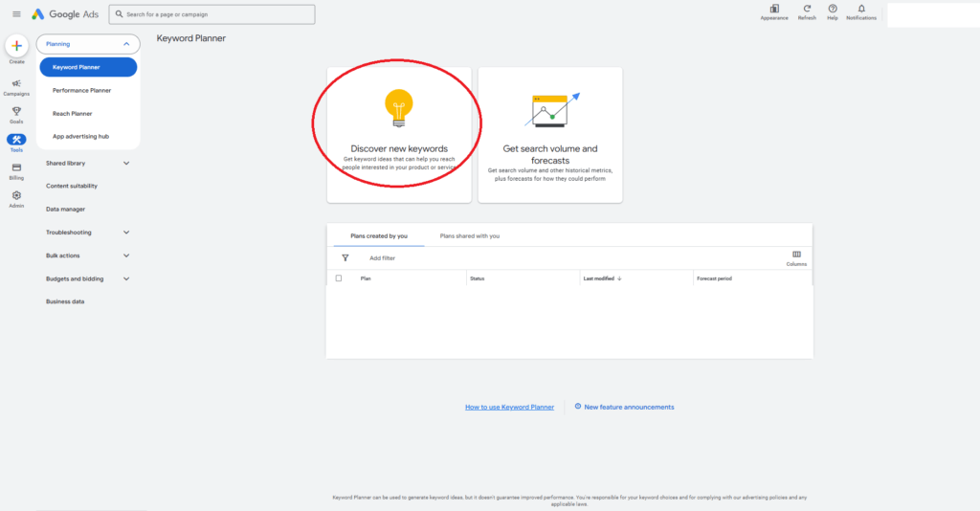The height and width of the screenshot is (511, 980).
Task: Expand Bulk actions section
Action: [126, 255]
